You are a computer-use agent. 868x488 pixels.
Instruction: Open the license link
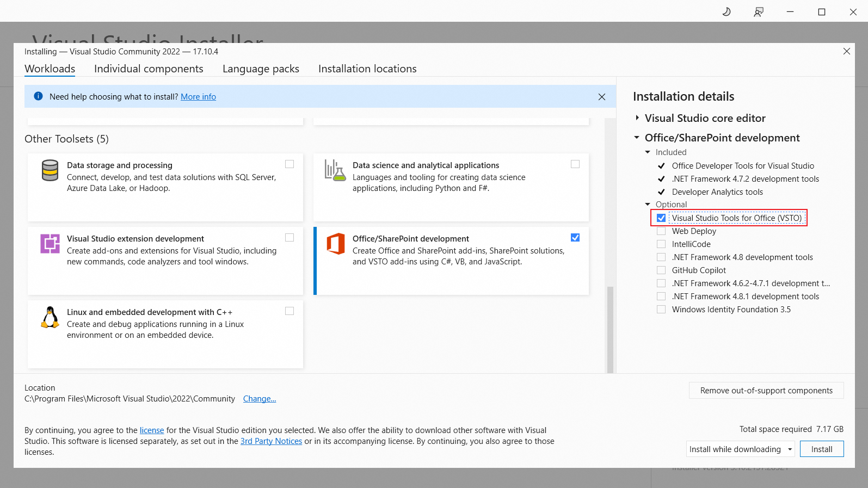152,430
